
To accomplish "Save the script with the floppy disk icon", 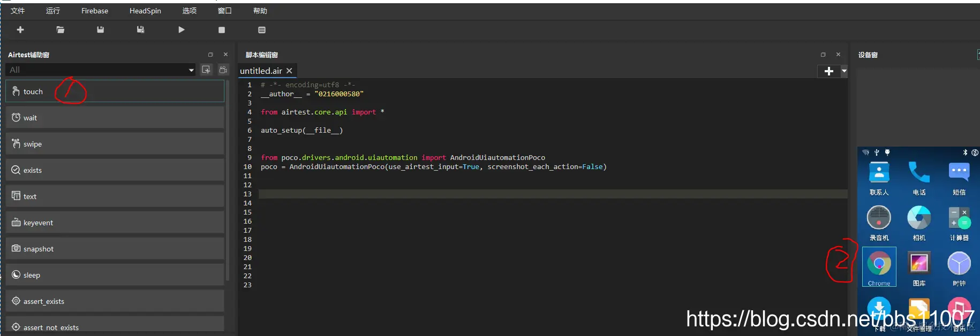I will point(100,30).
